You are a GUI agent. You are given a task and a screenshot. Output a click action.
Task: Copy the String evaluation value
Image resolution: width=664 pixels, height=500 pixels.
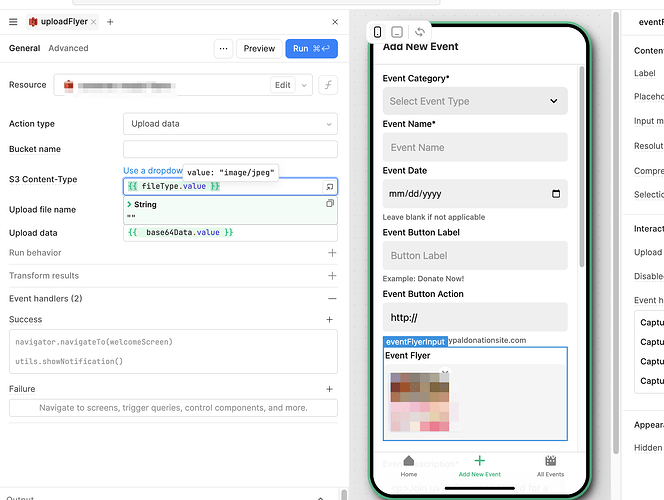pos(330,204)
